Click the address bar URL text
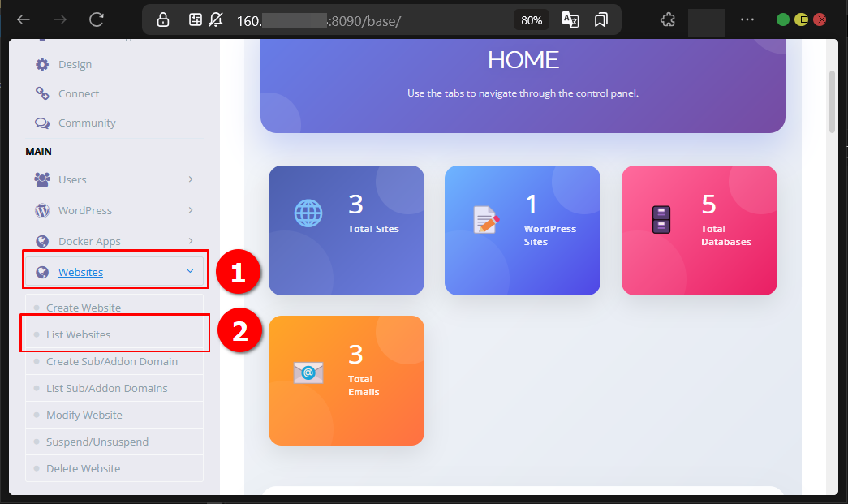 point(319,21)
